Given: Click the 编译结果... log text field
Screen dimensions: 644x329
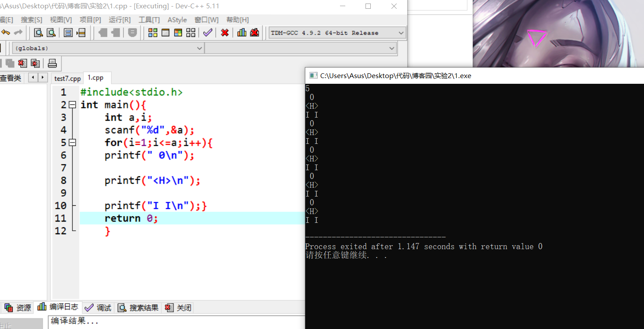Looking at the screenshot, I should pyautogui.click(x=176, y=322).
